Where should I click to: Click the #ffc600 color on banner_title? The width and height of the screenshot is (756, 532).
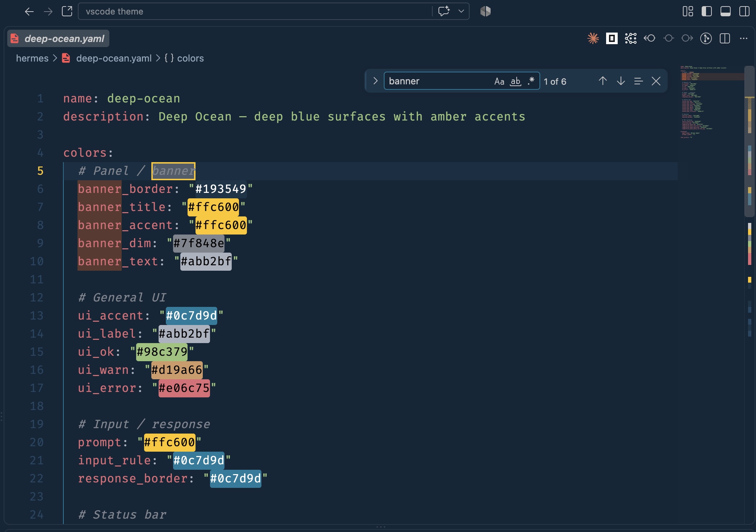point(213,207)
